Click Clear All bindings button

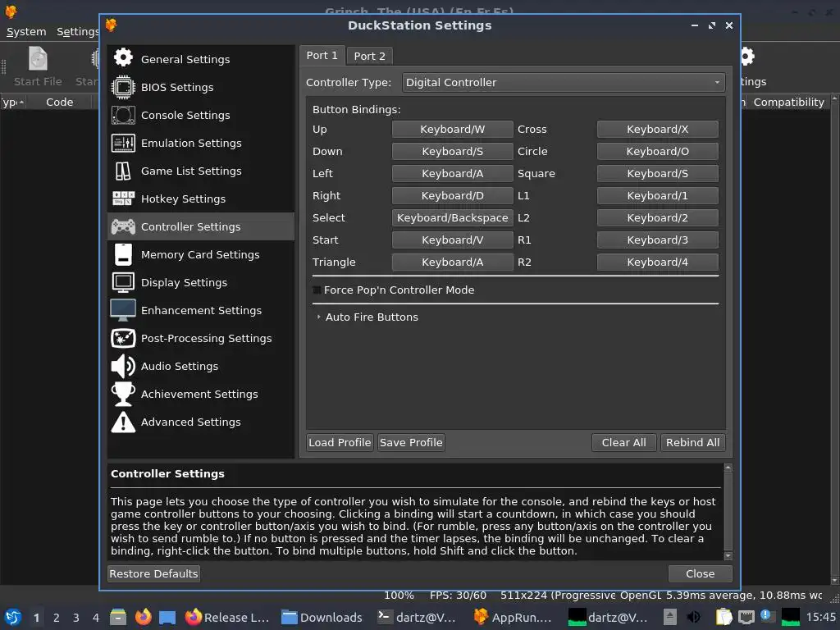[x=623, y=442]
